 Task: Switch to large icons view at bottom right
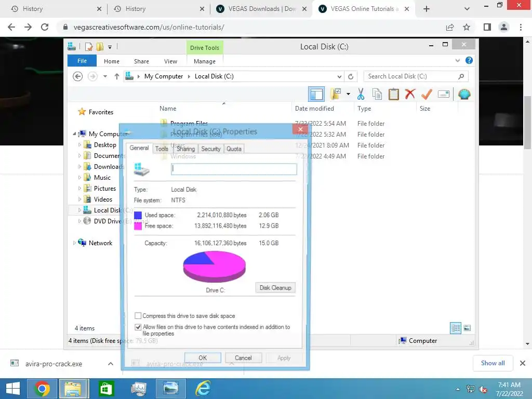pyautogui.click(x=467, y=328)
